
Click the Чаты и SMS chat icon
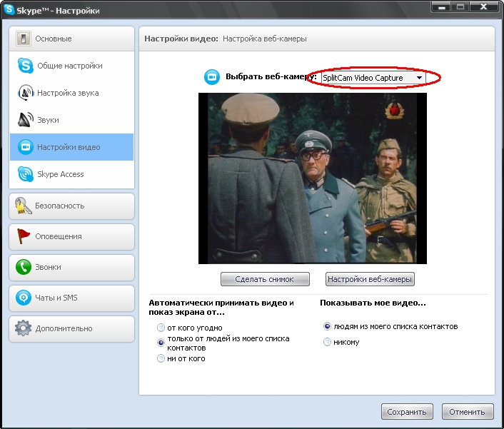23,298
